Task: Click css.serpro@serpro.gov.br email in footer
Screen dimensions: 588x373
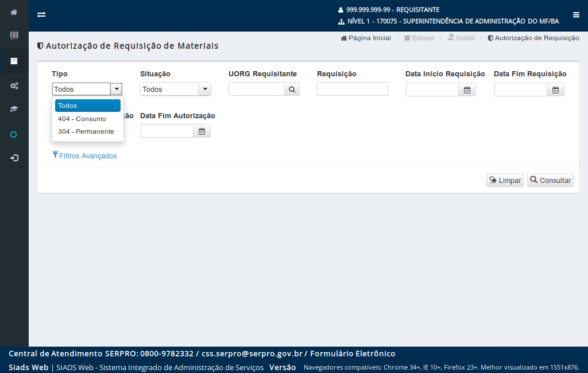Action: pos(252,353)
